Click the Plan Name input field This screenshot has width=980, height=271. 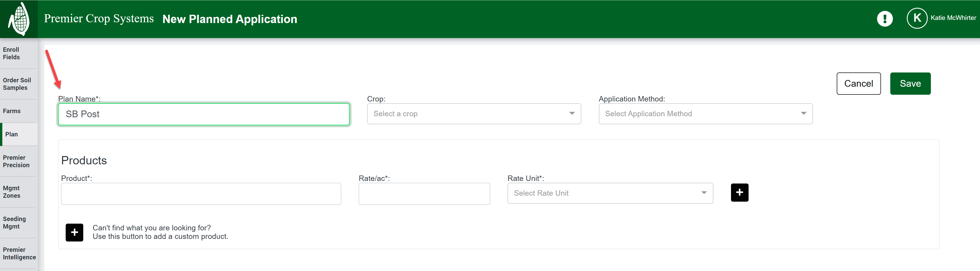coord(203,114)
